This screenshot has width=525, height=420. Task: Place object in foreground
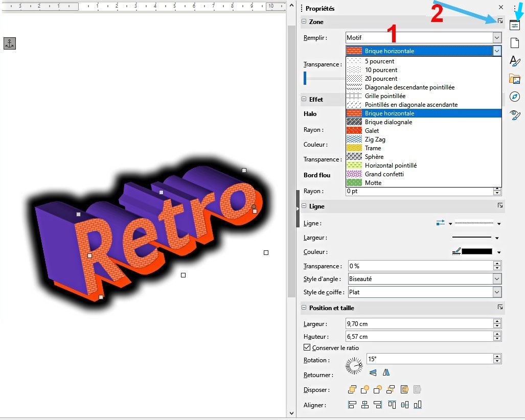click(x=404, y=389)
